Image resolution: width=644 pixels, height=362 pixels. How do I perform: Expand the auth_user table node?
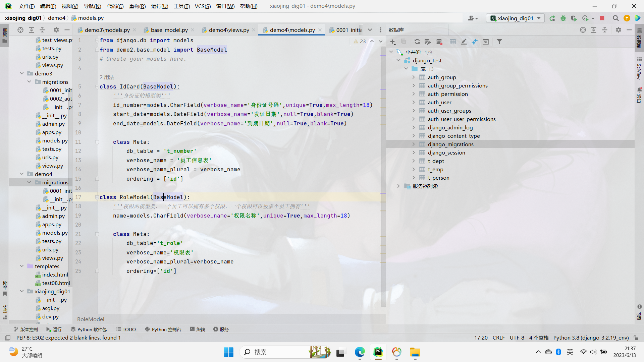[x=414, y=102]
